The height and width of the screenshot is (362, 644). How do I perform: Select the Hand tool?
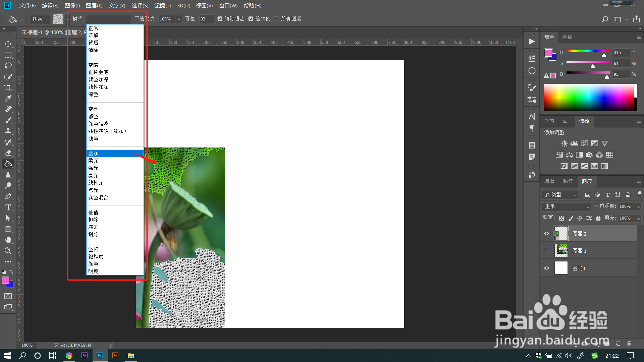[8, 240]
